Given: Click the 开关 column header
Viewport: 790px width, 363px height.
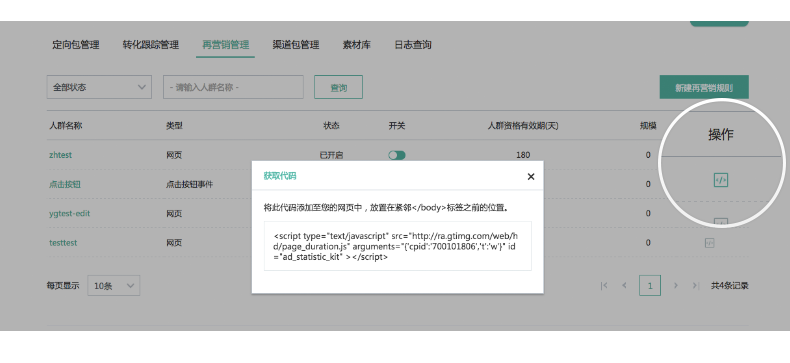Looking at the screenshot, I should (397, 126).
